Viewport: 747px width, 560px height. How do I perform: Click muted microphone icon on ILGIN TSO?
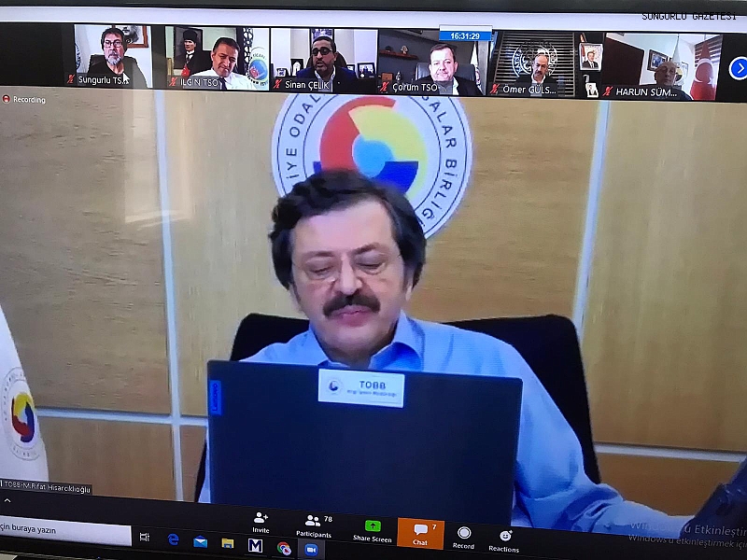coord(173,82)
